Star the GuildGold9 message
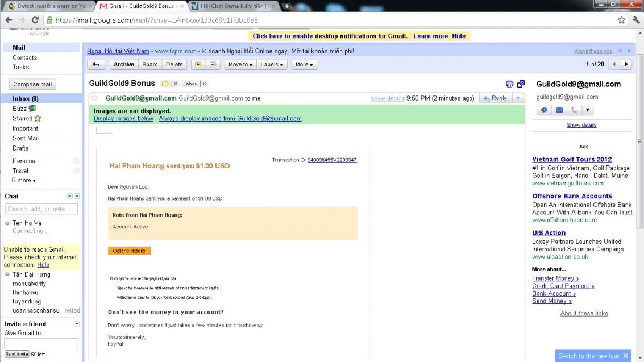The image size is (644, 362). [94, 98]
